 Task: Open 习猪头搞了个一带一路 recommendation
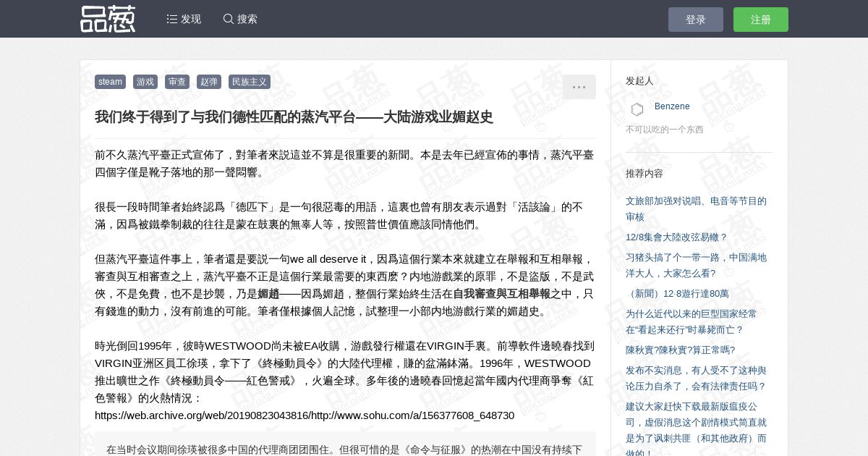[696, 265]
